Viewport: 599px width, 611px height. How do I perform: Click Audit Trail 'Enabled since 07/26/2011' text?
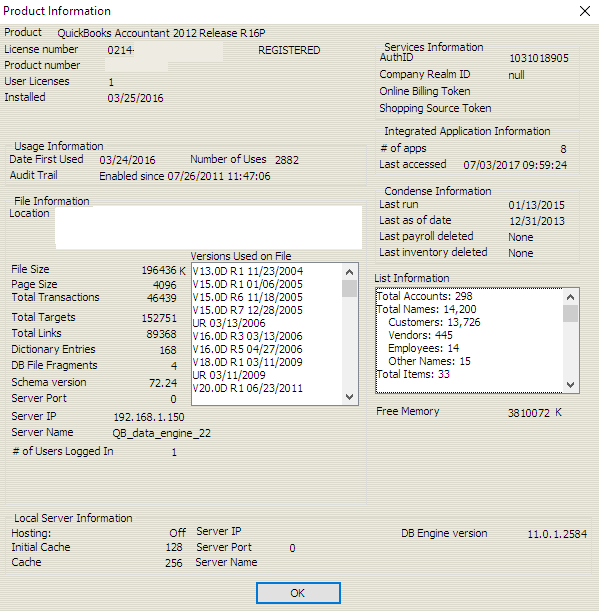coord(185,176)
